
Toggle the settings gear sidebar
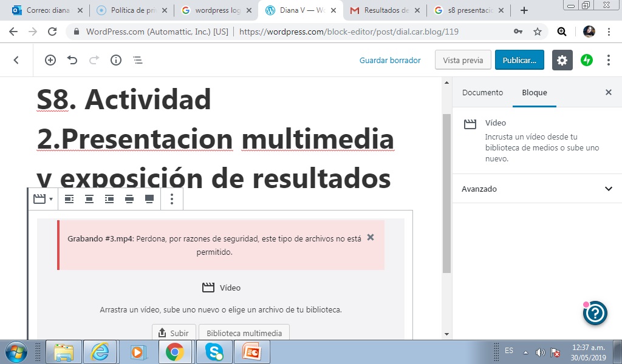[x=562, y=60]
